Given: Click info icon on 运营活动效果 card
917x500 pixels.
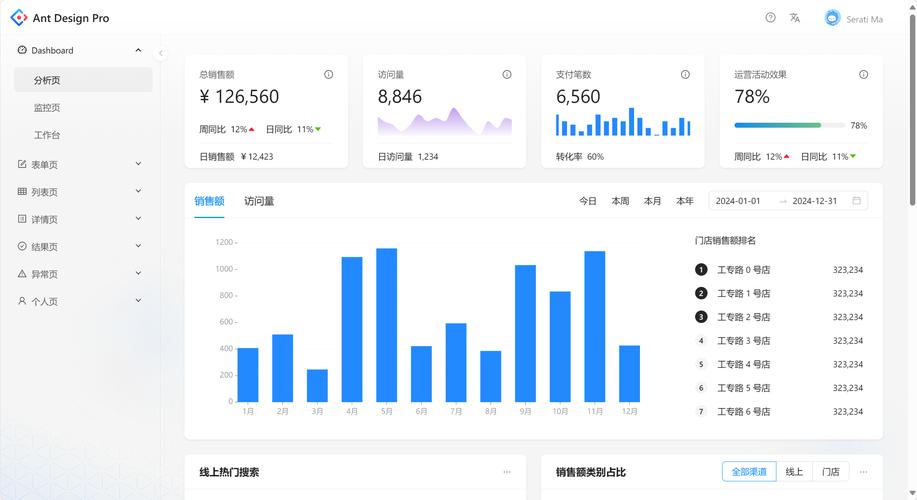Looking at the screenshot, I should (x=863, y=75).
